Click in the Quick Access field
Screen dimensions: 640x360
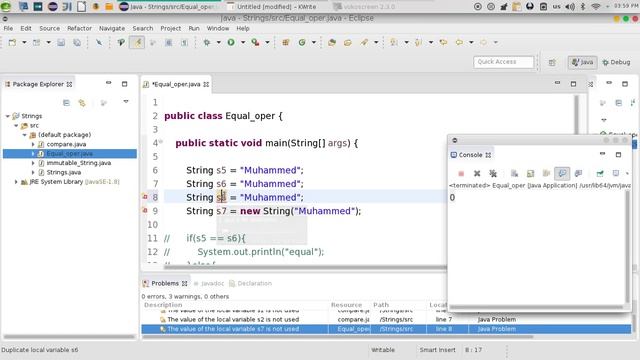click(x=503, y=62)
